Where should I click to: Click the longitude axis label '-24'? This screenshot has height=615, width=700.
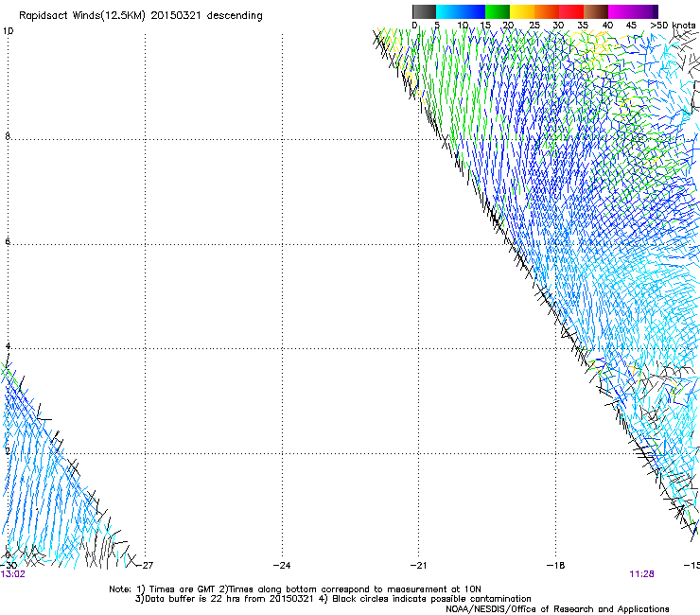tap(282, 566)
